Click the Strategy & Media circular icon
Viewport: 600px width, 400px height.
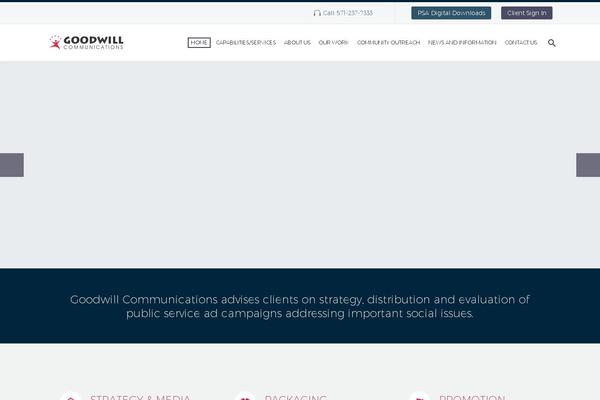pos(71,396)
